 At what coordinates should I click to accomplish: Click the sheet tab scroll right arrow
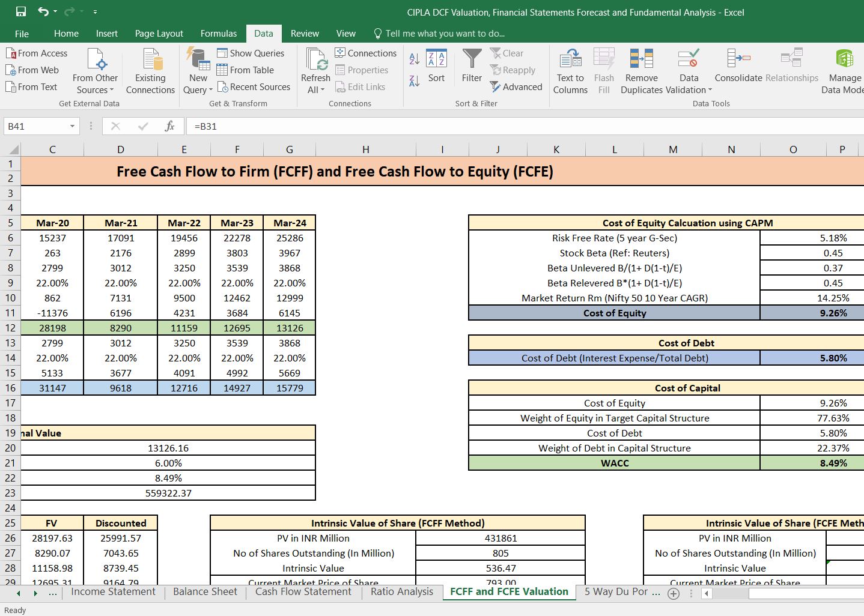35,593
